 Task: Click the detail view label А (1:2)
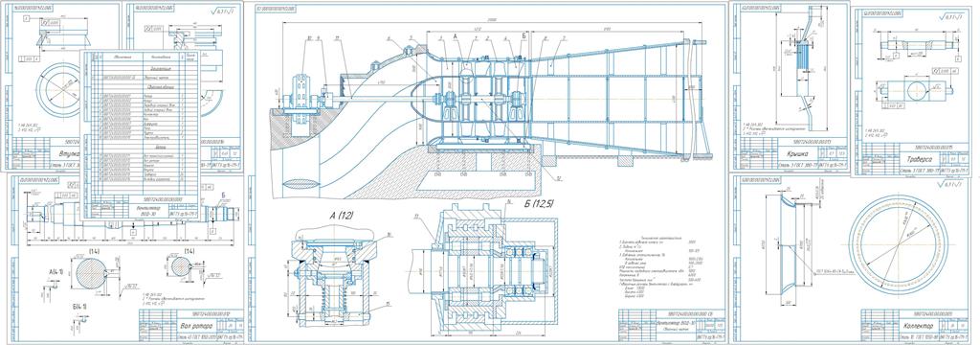342,216
